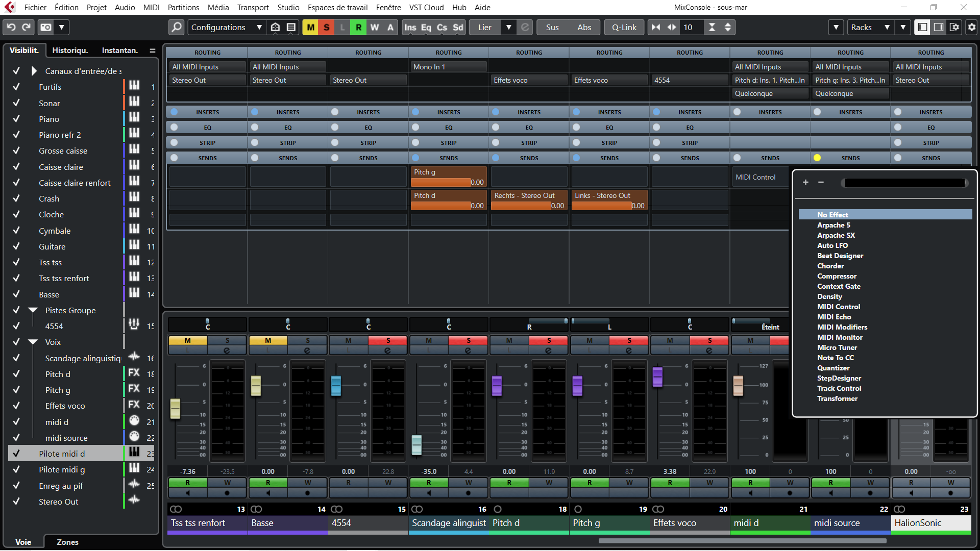Click the yellow global Mute M button

coord(310,27)
